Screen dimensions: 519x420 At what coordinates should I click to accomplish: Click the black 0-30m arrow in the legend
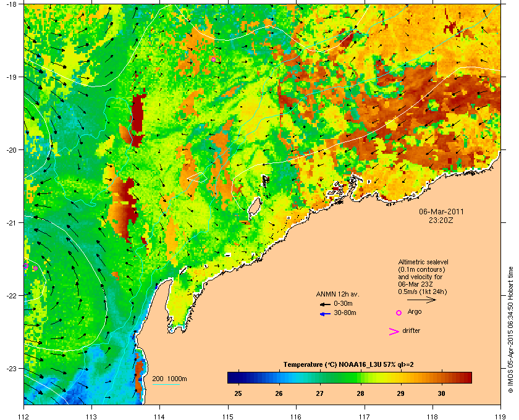326,304
